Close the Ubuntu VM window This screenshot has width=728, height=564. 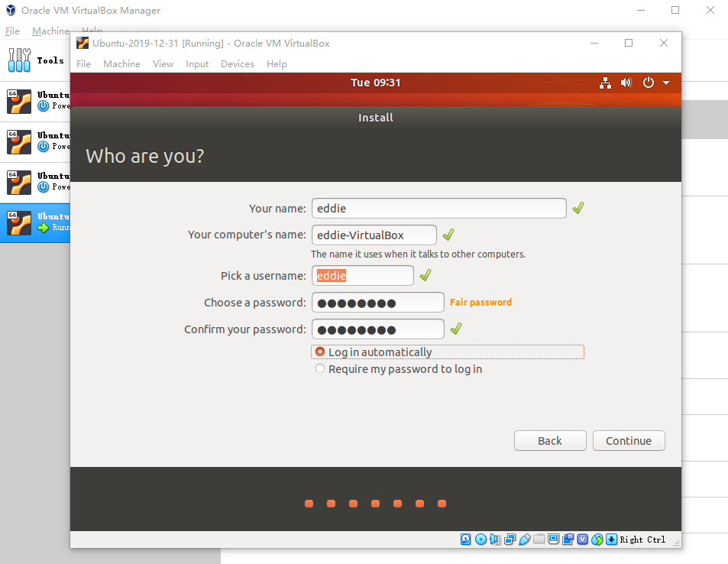[x=664, y=44]
